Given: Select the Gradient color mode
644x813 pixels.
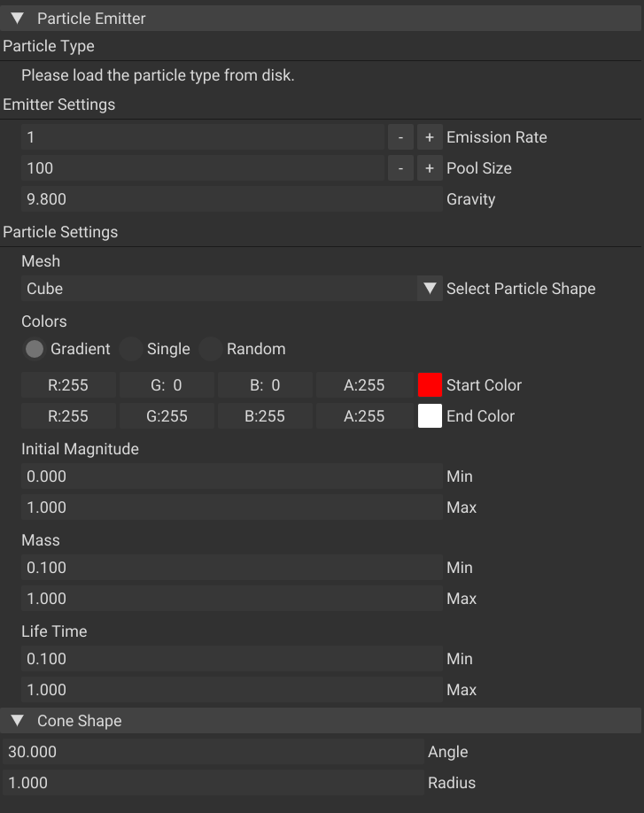Looking at the screenshot, I should pos(35,349).
